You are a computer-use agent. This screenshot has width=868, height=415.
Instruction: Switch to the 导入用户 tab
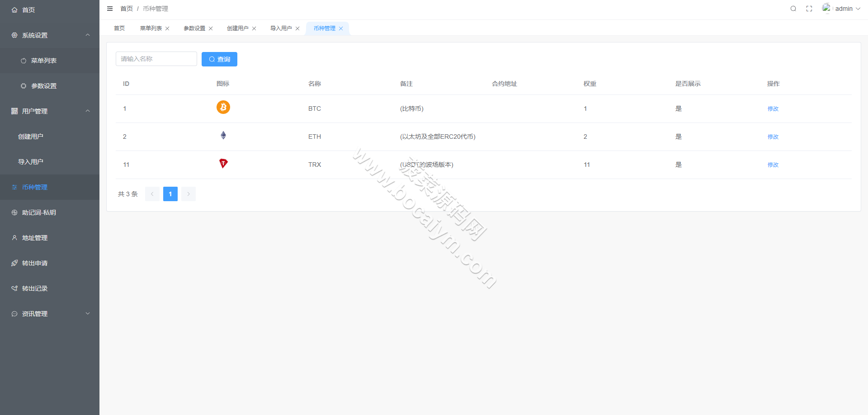[x=281, y=28]
